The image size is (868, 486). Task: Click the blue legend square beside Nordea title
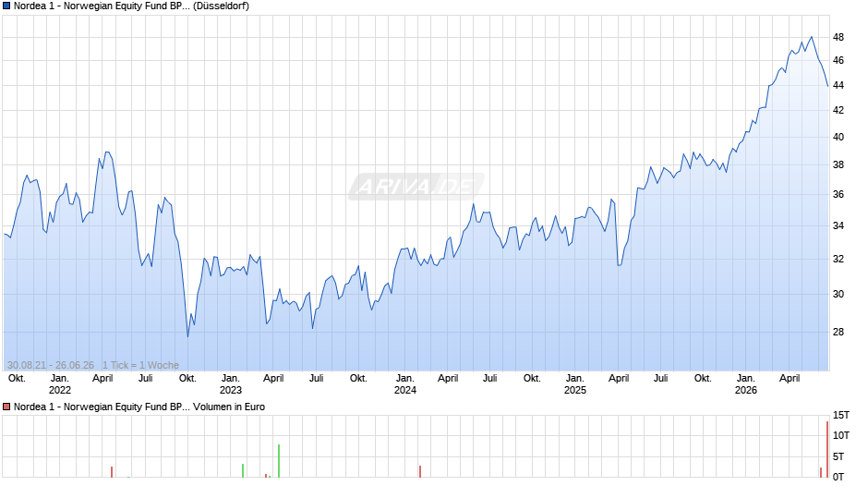(6, 6)
